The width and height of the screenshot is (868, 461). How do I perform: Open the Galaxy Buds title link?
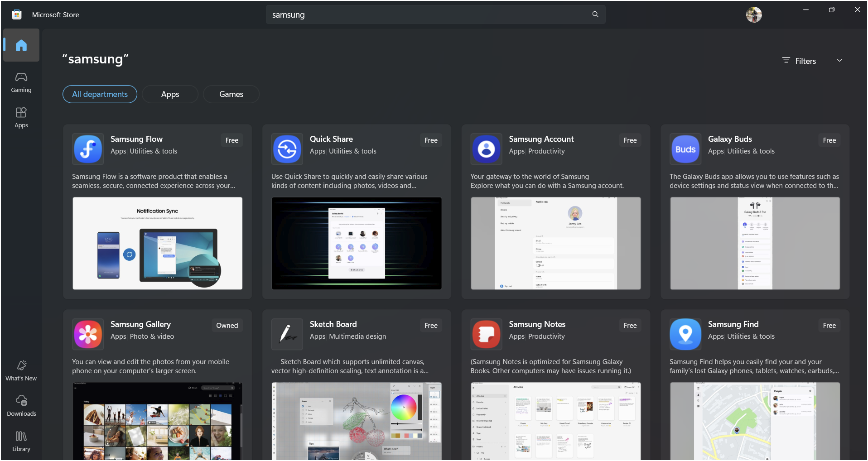click(x=730, y=139)
